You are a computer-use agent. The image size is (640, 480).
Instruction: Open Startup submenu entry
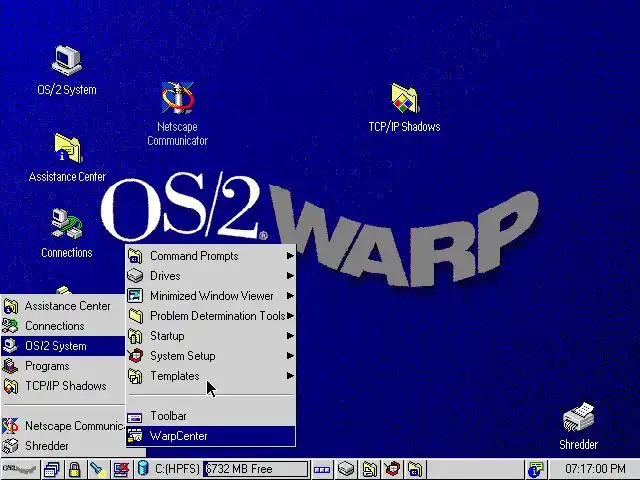tap(211, 336)
